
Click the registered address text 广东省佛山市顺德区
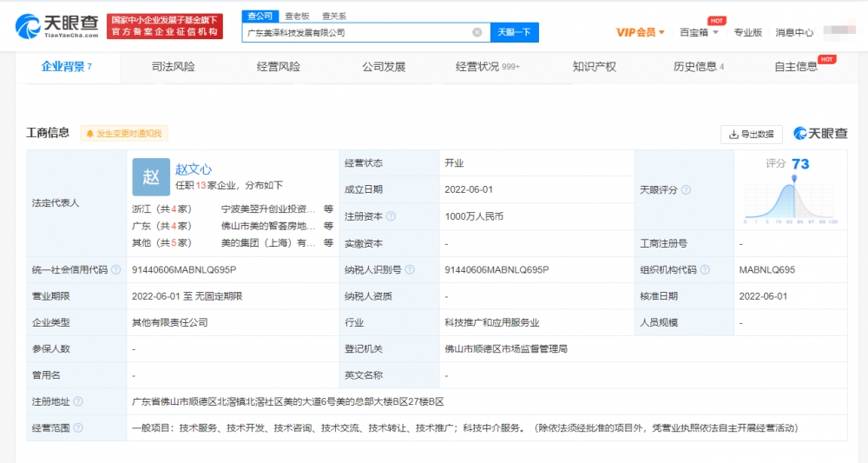coord(288,401)
